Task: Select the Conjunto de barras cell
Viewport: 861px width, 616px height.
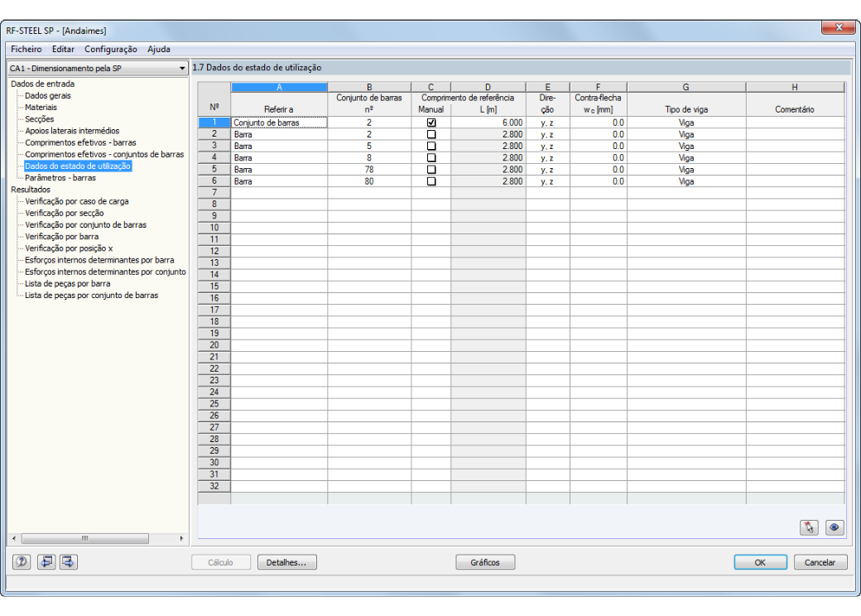Action: (279, 123)
